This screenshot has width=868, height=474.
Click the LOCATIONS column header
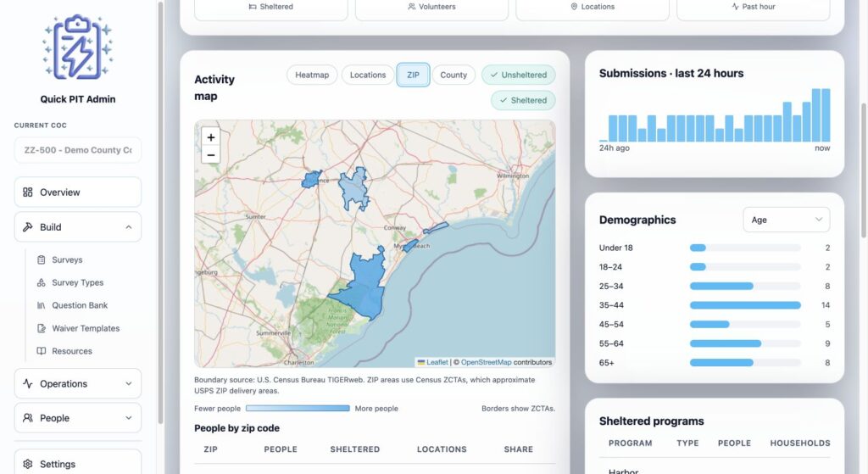442,449
